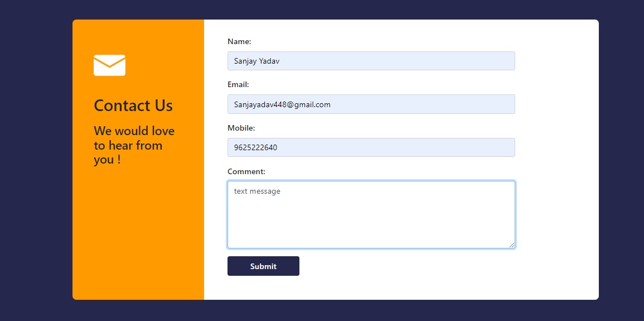Click the "Contact Us" heading
Viewport: 644px width, 321px height.
[x=133, y=105]
